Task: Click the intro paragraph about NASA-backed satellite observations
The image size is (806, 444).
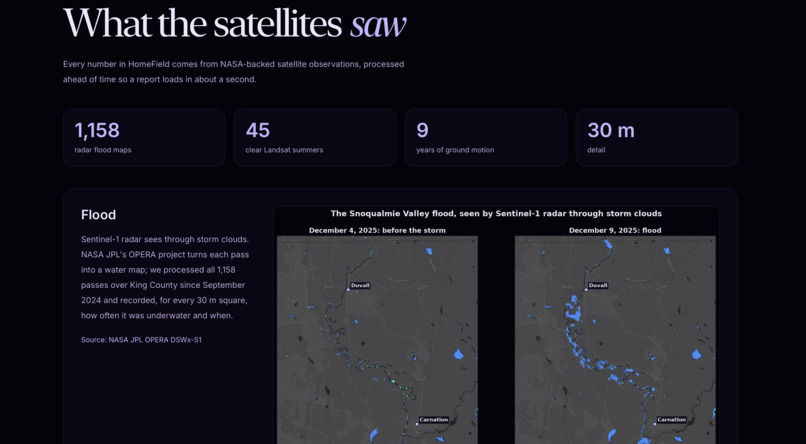Action: 233,72
